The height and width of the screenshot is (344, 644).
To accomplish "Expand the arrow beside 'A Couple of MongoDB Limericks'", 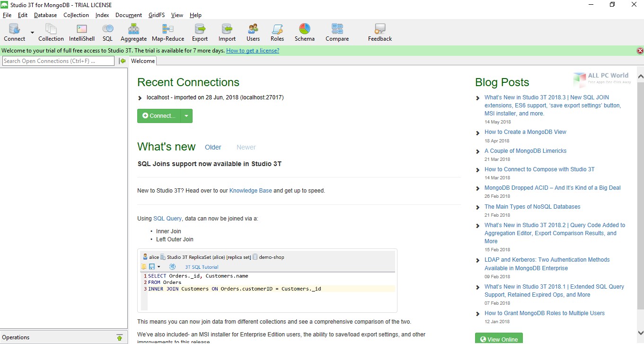I will [478, 152].
